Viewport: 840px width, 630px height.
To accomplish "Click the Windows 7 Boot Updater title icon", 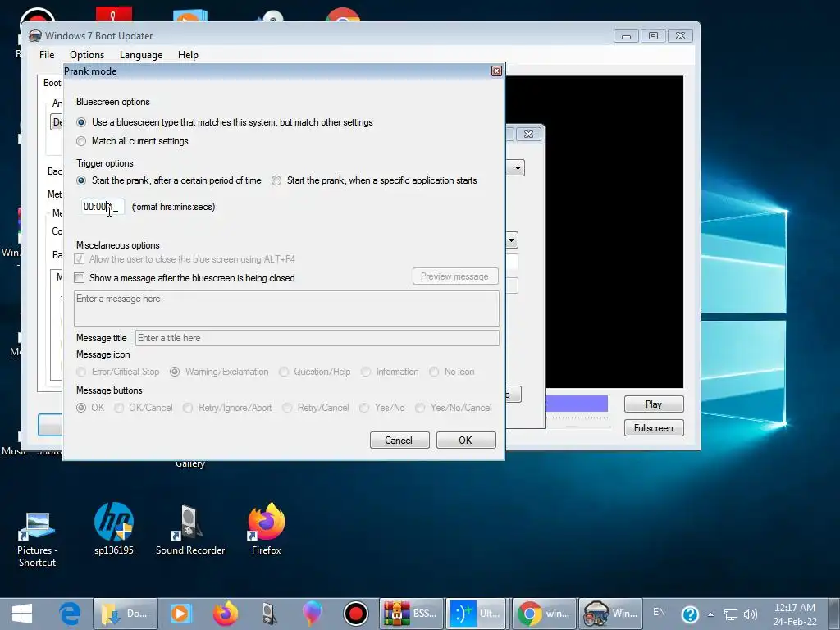I will point(34,36).
